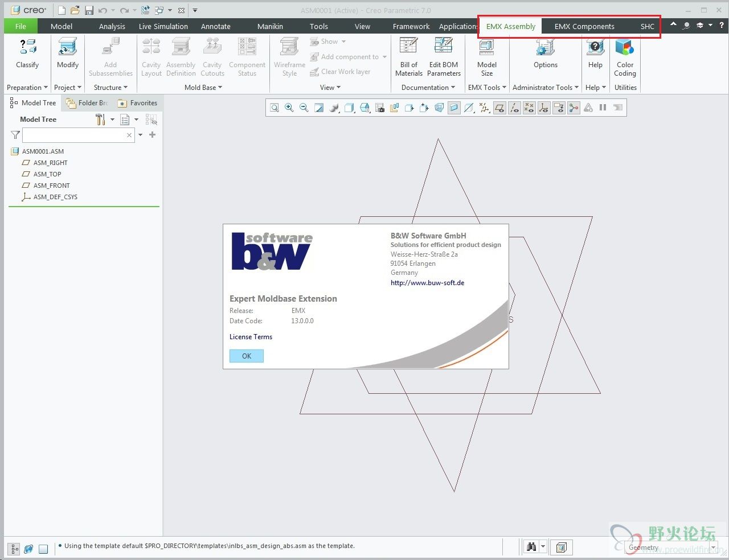The width and height of the screenshot is (729, 560).
Task: Toggle coordinate system display visibility
Action: 544,108
